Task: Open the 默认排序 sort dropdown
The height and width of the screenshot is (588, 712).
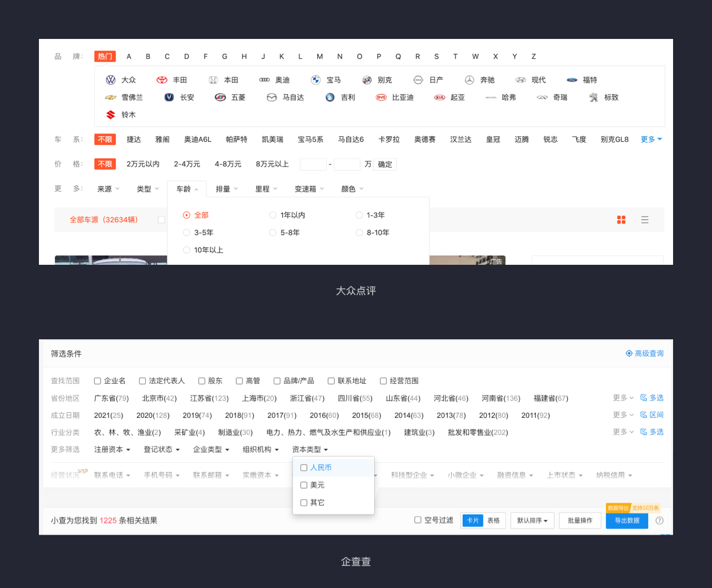Action: (x=532, y=521)
